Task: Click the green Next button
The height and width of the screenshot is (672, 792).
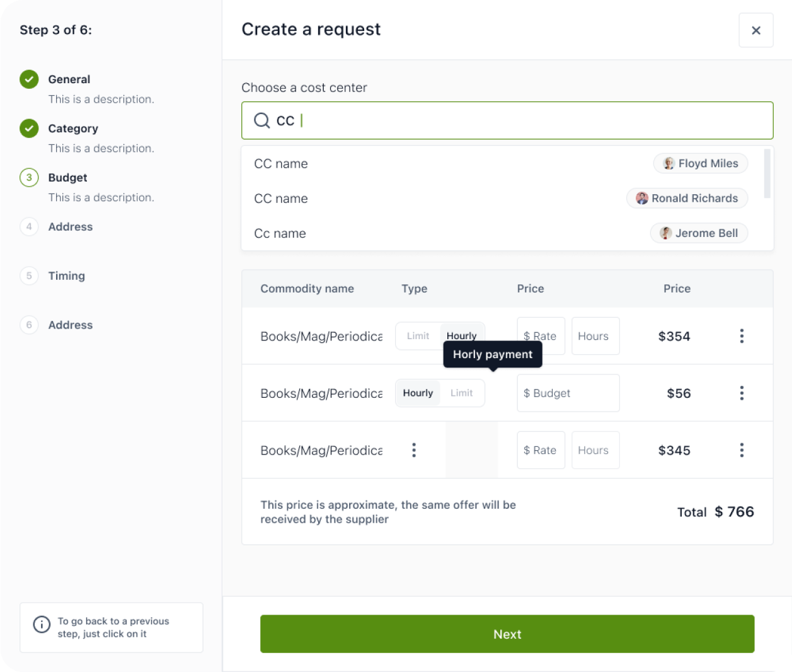Action: (x=507, y=634)
